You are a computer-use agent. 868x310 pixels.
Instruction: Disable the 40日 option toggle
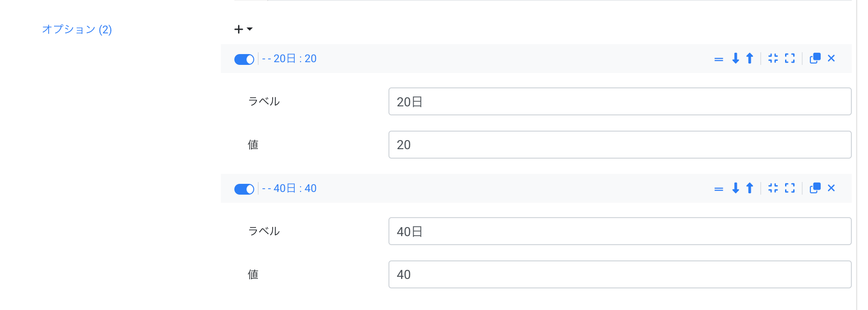click(x=244, y=189)
